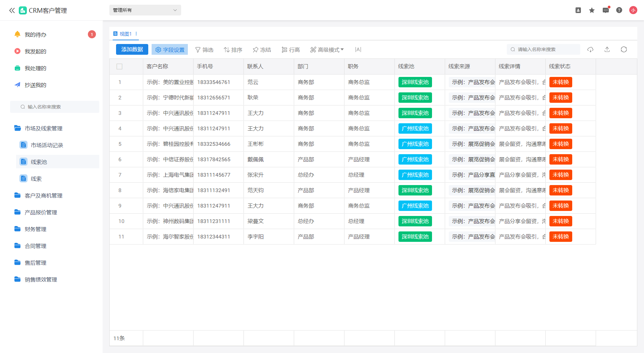Expand the 高级模式 dropdown menu
Screen dimensions: 644x353
pos(327,50)
